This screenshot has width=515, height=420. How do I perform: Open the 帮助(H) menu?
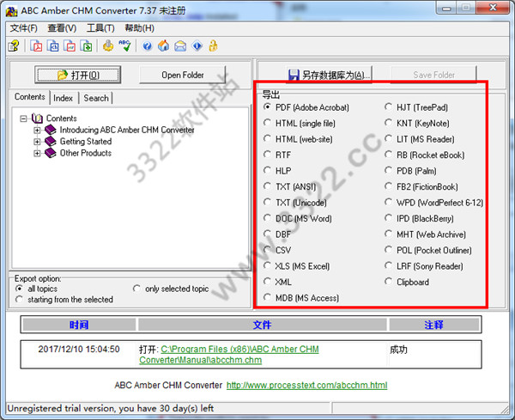coord(139,28)
